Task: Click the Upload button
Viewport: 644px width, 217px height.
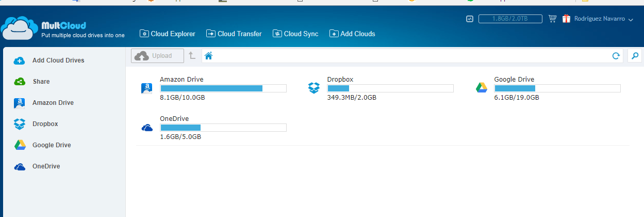Action: click(x=157, y=56)
